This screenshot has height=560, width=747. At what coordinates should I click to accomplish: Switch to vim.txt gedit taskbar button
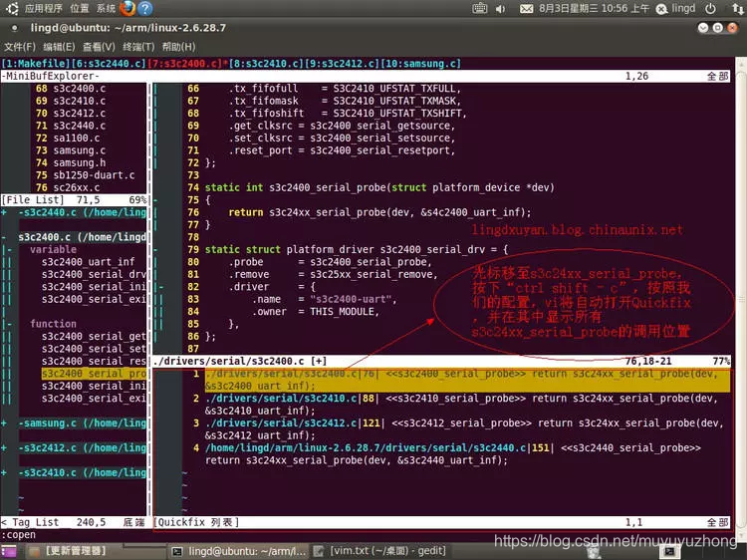point(380,551)
